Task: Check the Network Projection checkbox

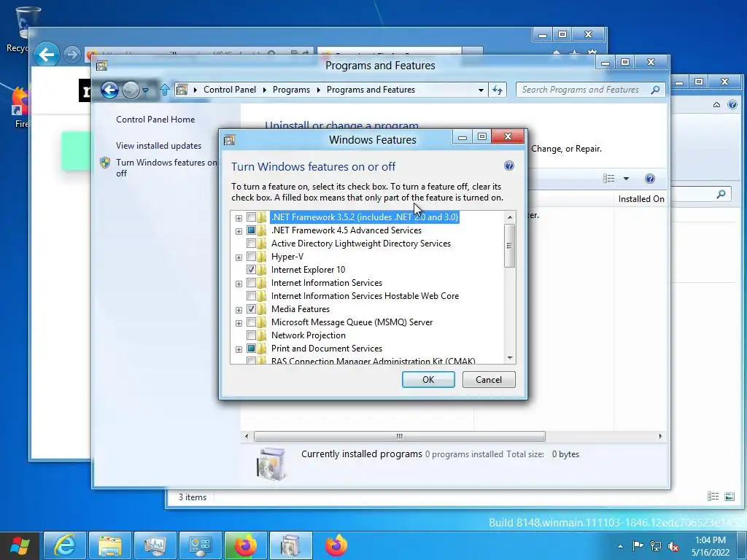Action: pyautogui.click(x=251, y=335)
